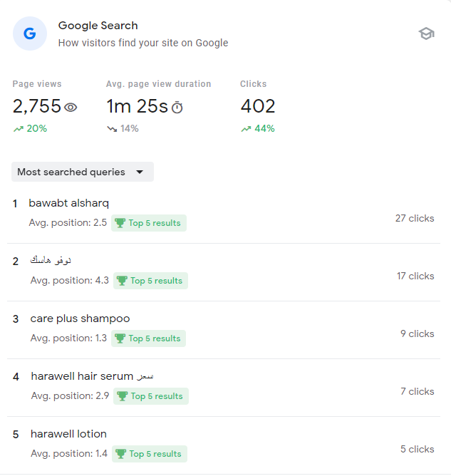Click trophy icon for care plus shampoo
The width and height of the screenshot is (451, 476).
point(120,338)
